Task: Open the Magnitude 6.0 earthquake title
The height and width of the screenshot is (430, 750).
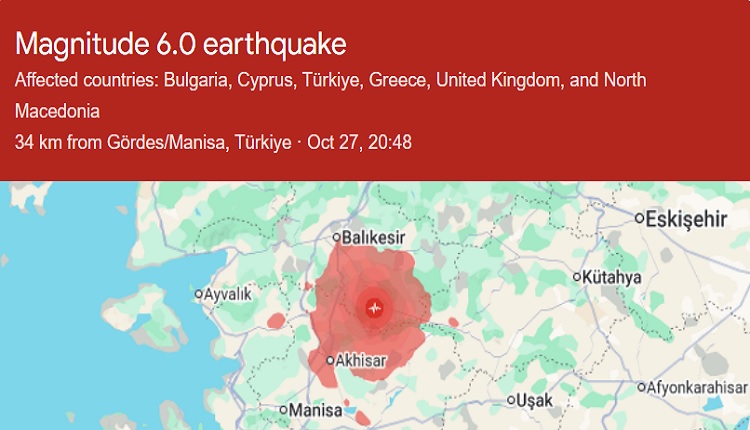Action: [181, 44]
